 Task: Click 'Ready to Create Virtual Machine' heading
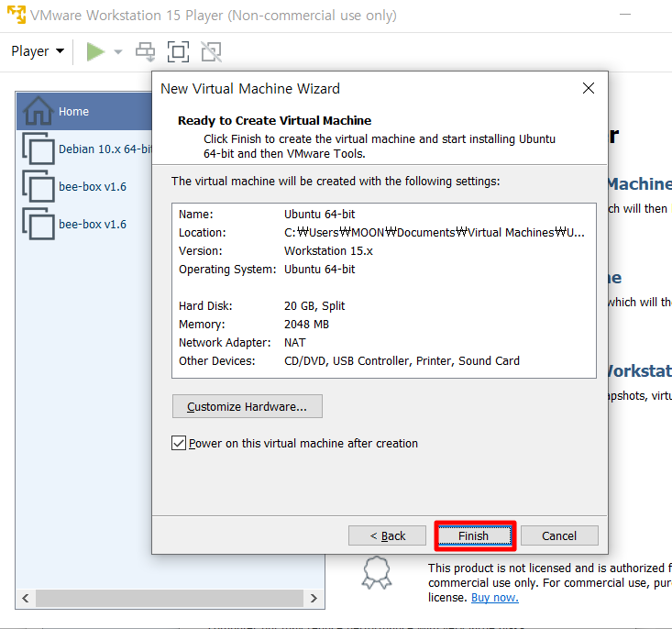274,120
